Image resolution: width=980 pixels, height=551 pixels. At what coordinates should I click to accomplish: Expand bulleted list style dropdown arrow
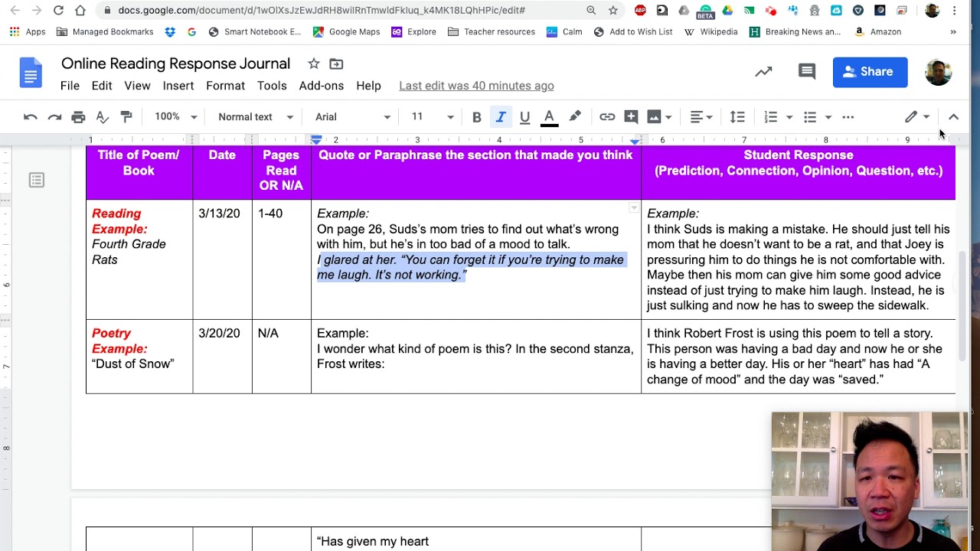click(x=828, y=117)
